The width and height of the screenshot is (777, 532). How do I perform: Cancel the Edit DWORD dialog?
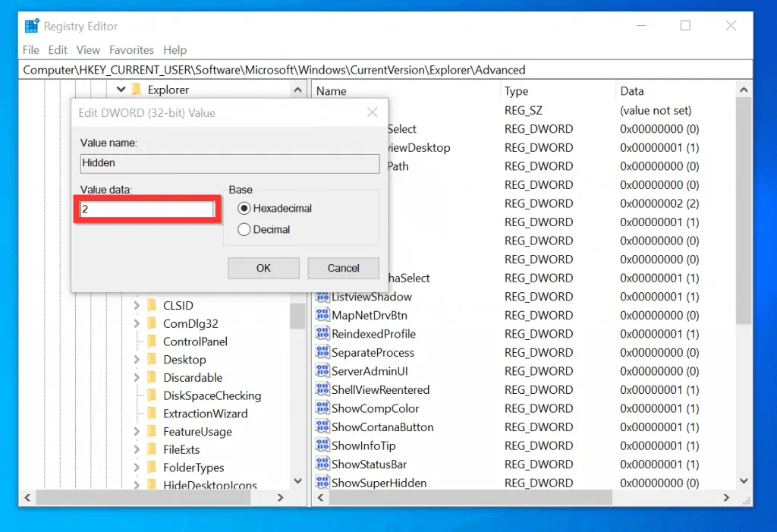(x=343, y=268)
